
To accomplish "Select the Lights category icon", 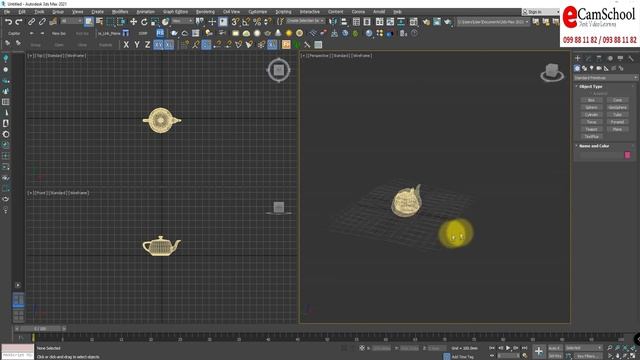I will [592, 68].
